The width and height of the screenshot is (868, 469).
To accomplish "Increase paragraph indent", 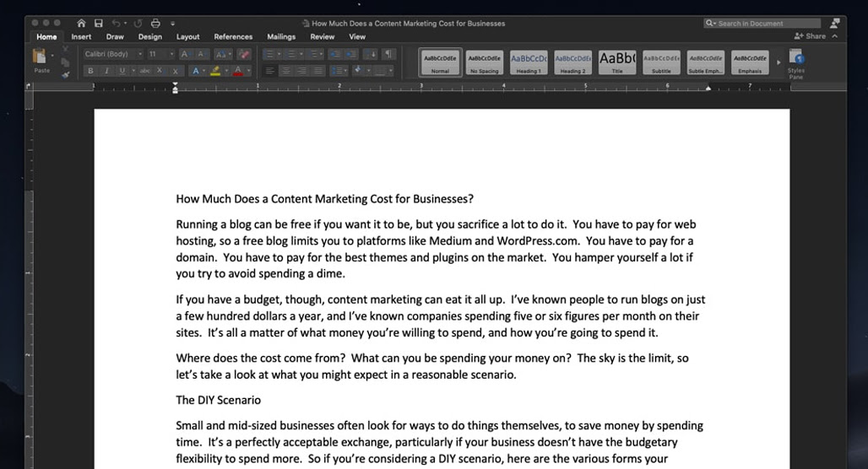I will point(351,54).
